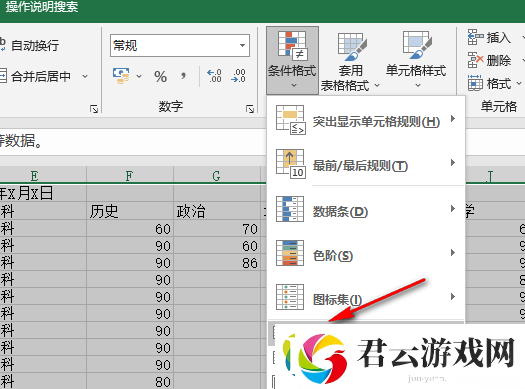Viewport: 525px width, 389px height.
Task: Open the 数据条(D) menu item
Action: 366,210
